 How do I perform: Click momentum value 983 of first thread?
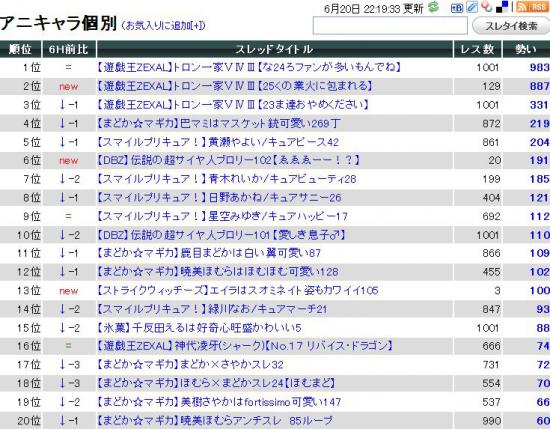point(539,67)
